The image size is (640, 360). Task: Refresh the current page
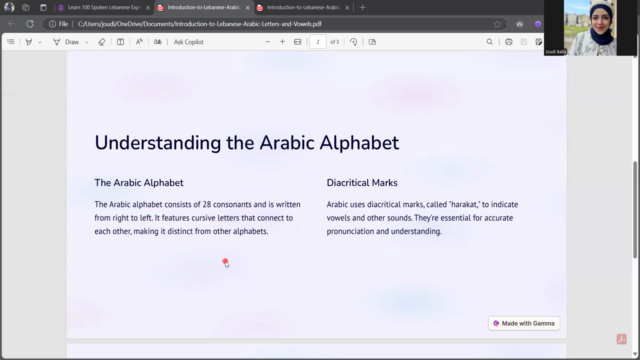30,24
